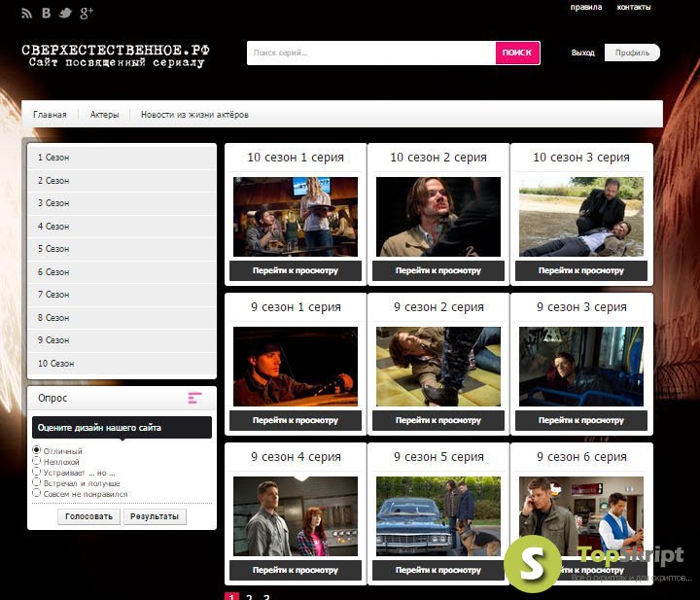Open '2 Сезон' in sidebar
This screenshot has width=700, height=600.
click(122, 180)
